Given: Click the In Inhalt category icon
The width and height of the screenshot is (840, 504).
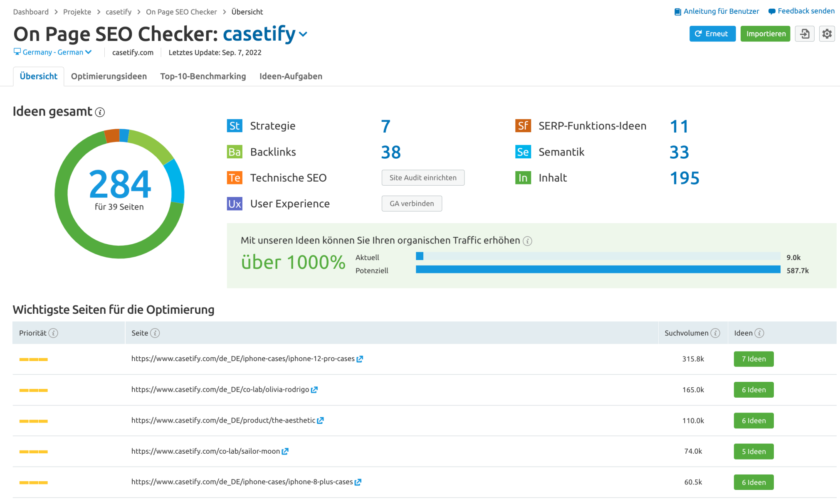Looking at the screenshot, I should coord(523,178).
